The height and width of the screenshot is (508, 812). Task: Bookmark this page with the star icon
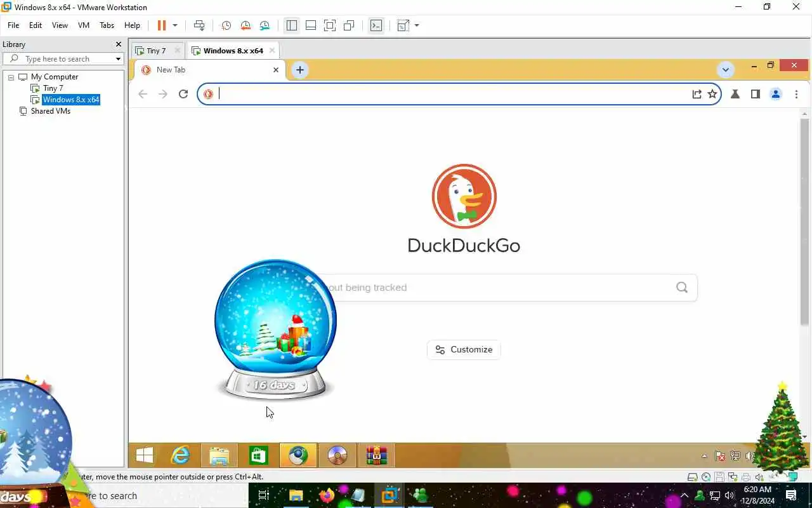pos(712,94)
